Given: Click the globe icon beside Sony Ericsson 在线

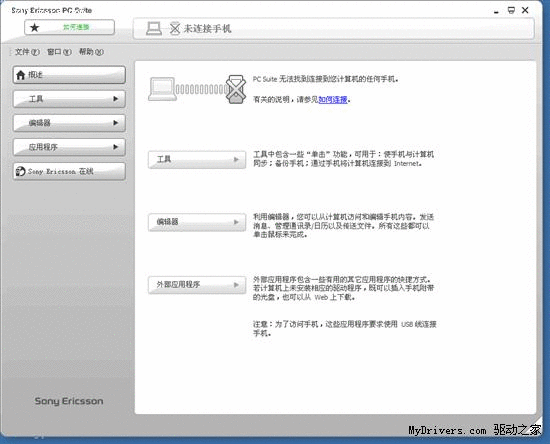Looking at the screenshot, I should 20,171.
